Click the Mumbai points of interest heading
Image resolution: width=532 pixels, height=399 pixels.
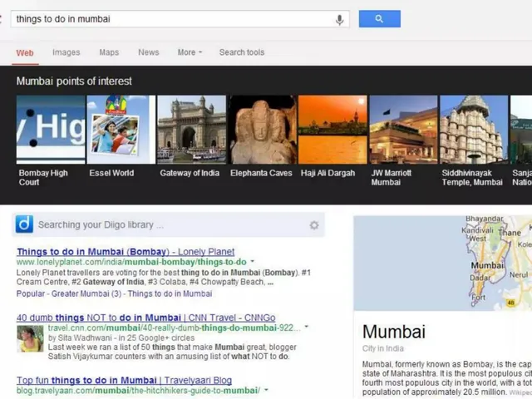[x=74, y=81]
